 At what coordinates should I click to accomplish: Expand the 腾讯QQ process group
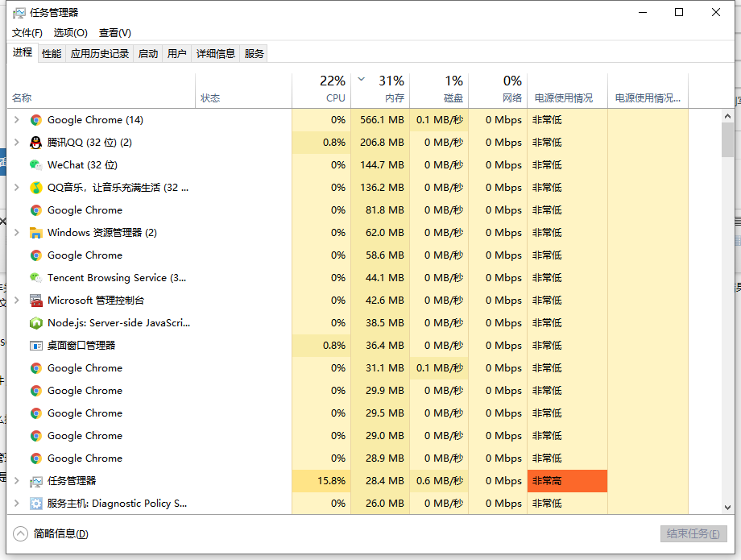tap(16, 143)
